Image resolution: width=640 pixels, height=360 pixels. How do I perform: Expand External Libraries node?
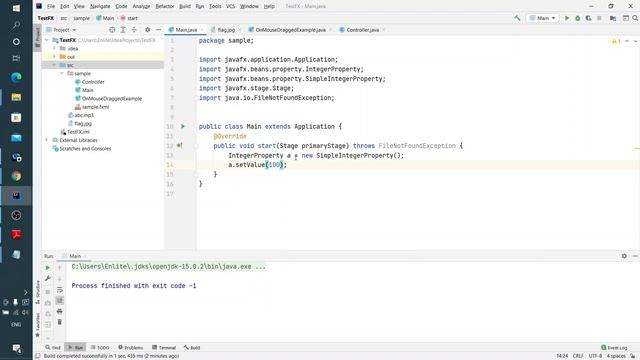(47, 140)
